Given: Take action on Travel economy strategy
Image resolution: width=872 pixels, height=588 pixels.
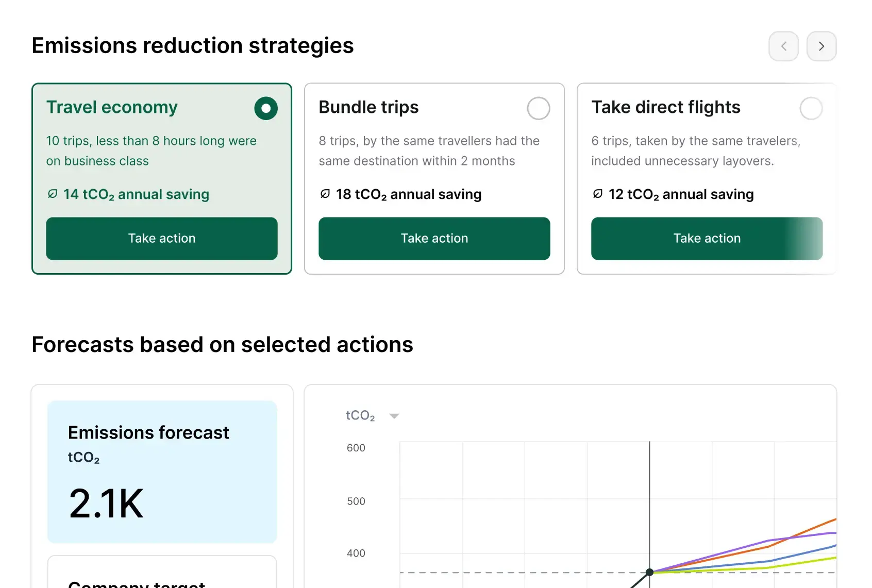Looking at the screenshot, I should [x=162, y=239].
